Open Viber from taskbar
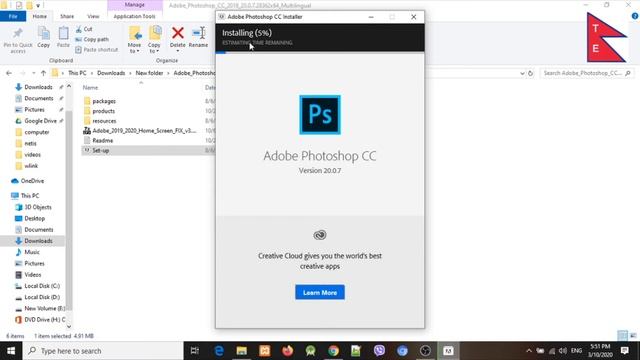 [x=379, y=351]
